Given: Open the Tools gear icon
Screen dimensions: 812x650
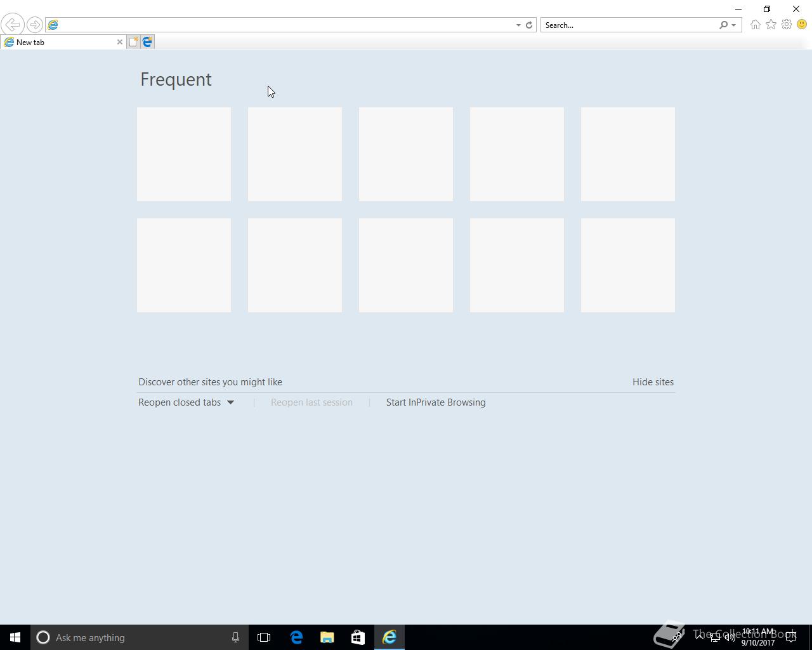Looking at the screenshot, I should tap(787, 25).
